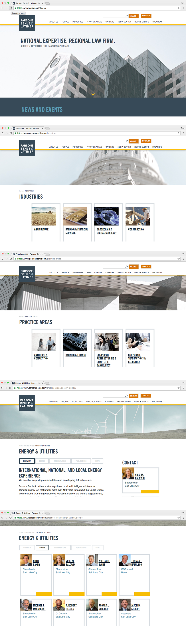186x644 pixels.
Task: Open CHAD BAKER's profile link
Action: (37, 563)
